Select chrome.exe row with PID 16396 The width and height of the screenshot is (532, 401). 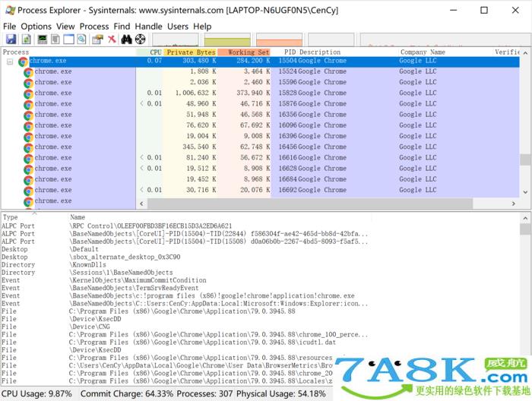pos(260,136)
